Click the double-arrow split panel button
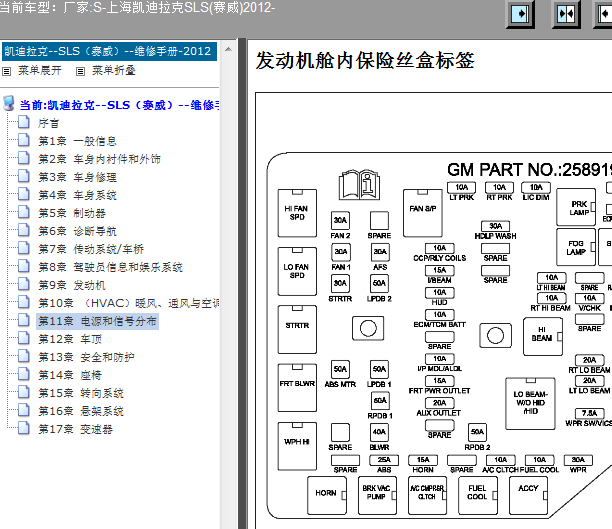The image size is (612, 529). pos(566,14)
